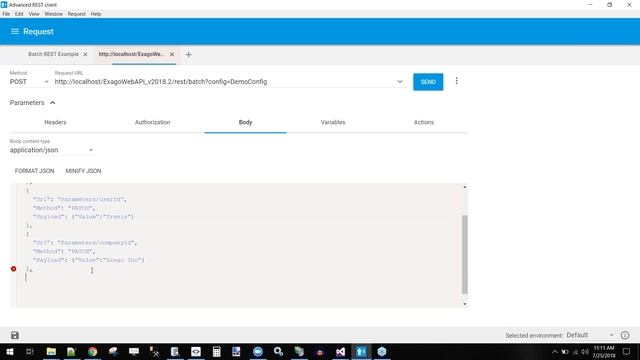Select the Body tab
The height and width of the screenshot is (360, 640).
point(245,122)
